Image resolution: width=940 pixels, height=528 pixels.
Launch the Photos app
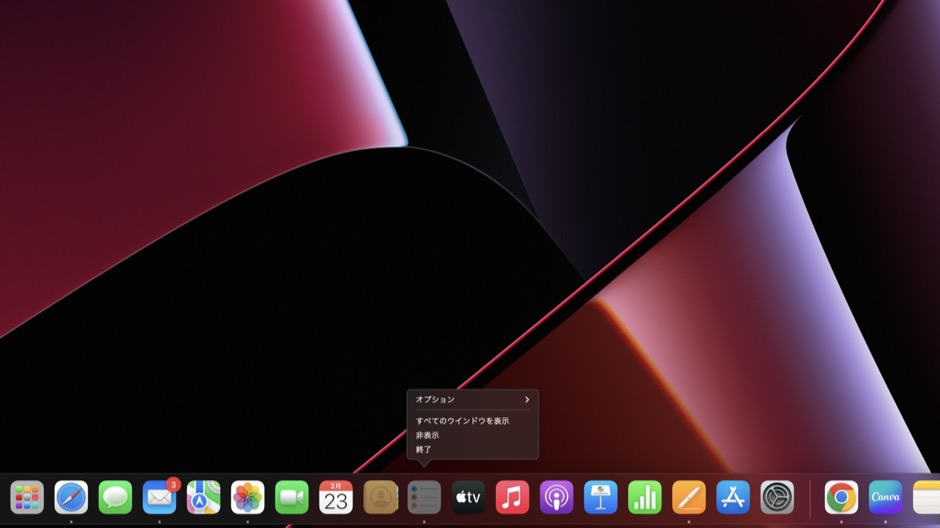tap(247, 497)
